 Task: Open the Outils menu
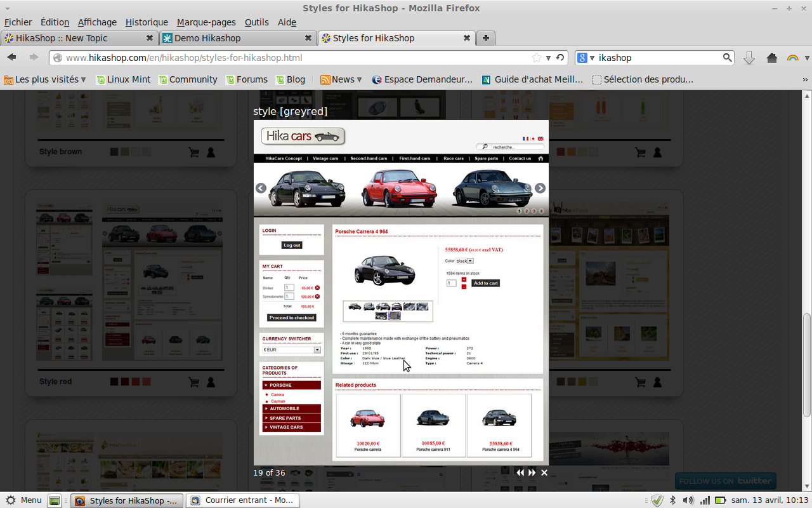pos(257,22)
